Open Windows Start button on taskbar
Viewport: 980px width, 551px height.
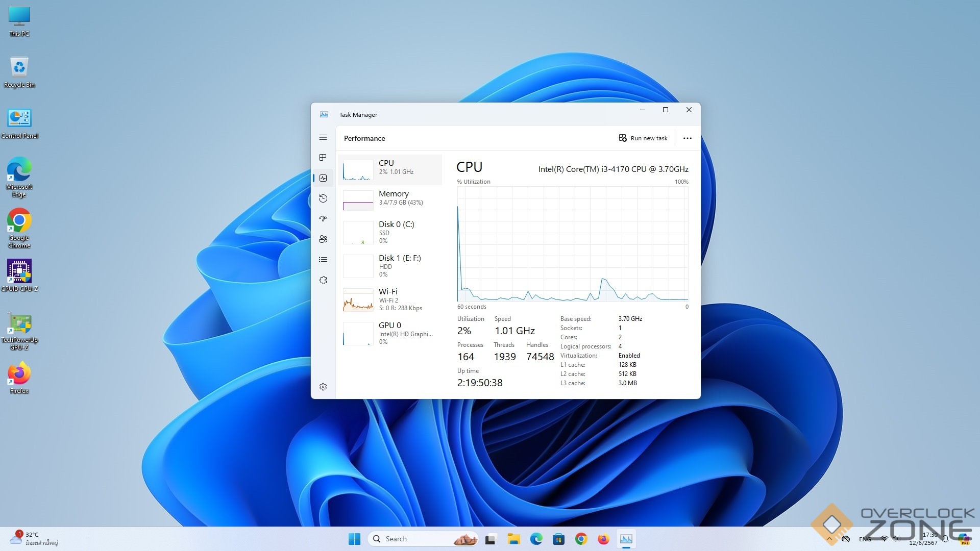[x=354, y=539]
